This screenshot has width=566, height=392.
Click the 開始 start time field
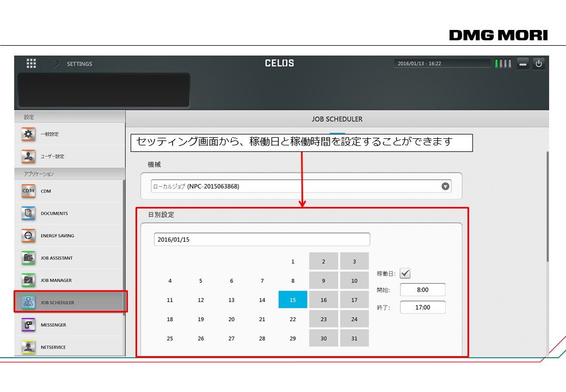point(422,290)
